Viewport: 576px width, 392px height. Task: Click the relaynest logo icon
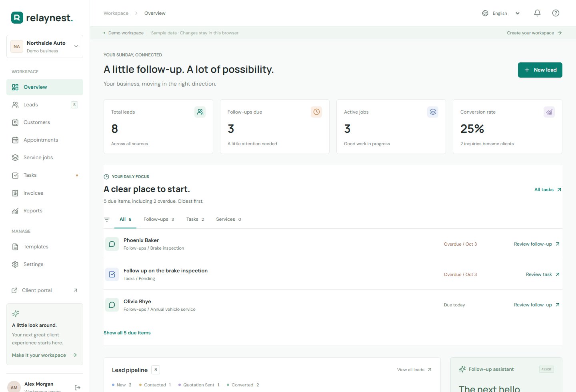[x=17, y=18]
